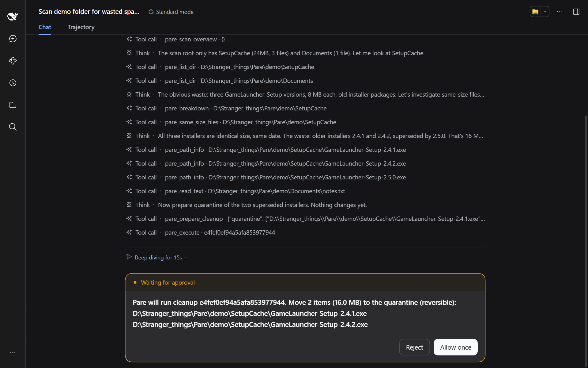Screen dimensions: 588x368
Task: Open pare_path_info for Setup-2.4.1.exe
Action: coord(266,150)
